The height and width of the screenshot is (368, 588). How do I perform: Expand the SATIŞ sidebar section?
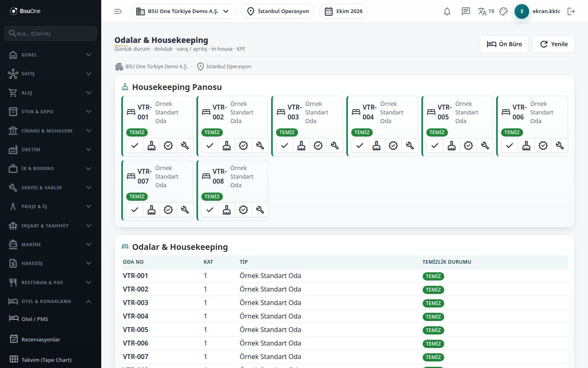pyautogui.click(x=51, y=74)
